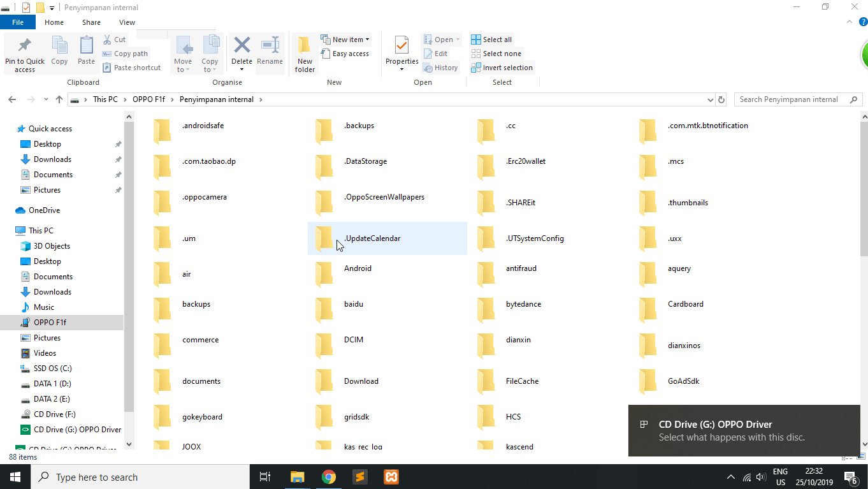Screen dimensions: 868x489
Task: Click the Up directory arrow
Action: point(59,99)
